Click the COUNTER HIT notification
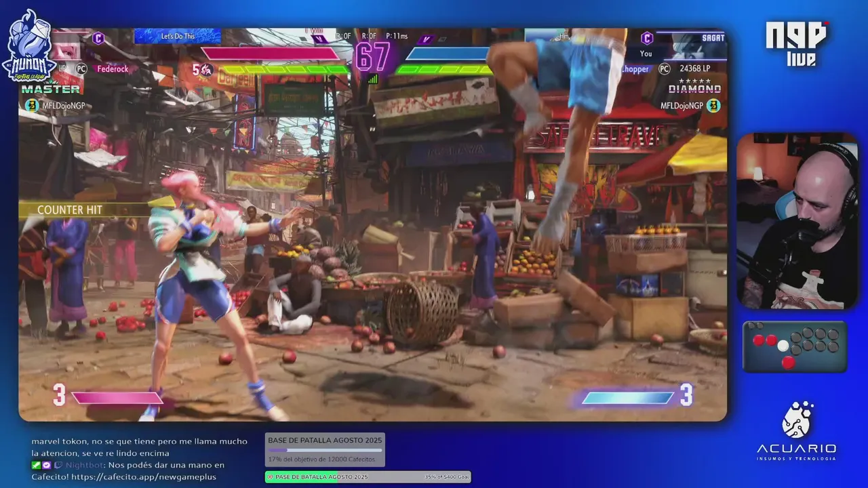 [70, 210]
